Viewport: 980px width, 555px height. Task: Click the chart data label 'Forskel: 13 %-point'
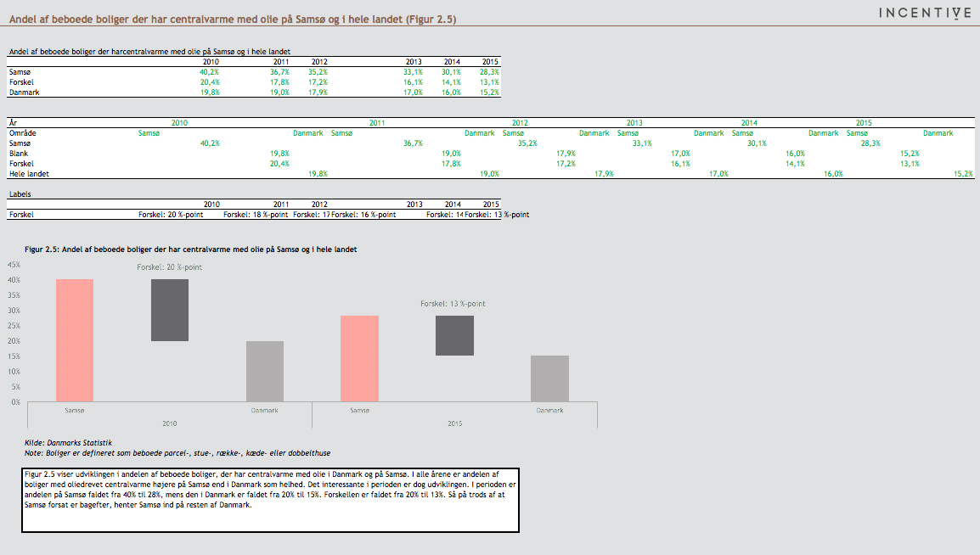pos(453,304)
